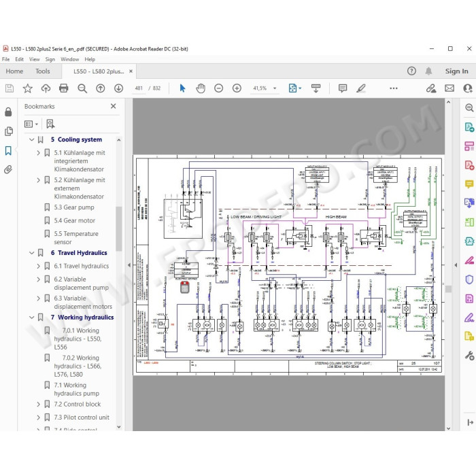Viewport: 476px width, 476px height.
Task: Switch to Tools tab
Action: click(42, 71)
